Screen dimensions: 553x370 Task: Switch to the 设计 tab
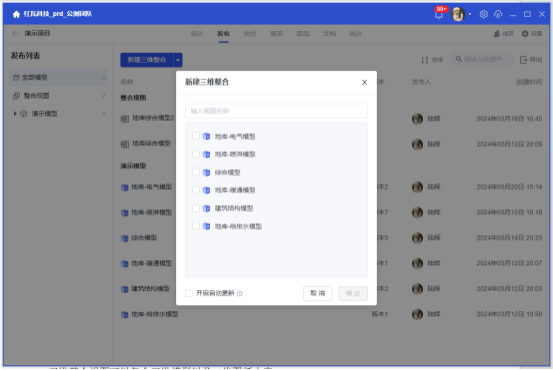pos(197,34)
